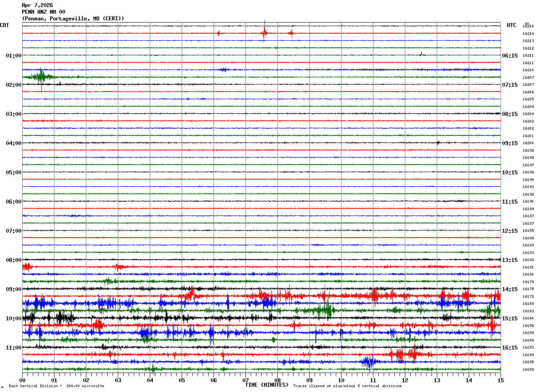This screenshot has height=392, width=536.
Task: Select the TIME (MINUTES) axis title
Action: pyautogui.click(x=267, y=385)
